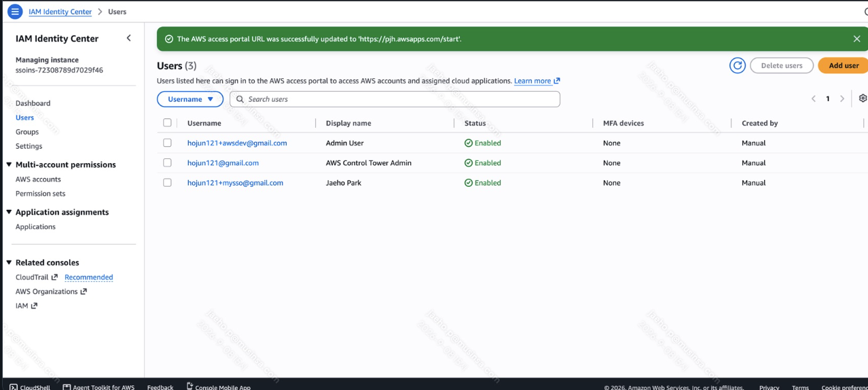Select all users checkbox in header
The width and height of the screenshot is (868, 390).
167,123
